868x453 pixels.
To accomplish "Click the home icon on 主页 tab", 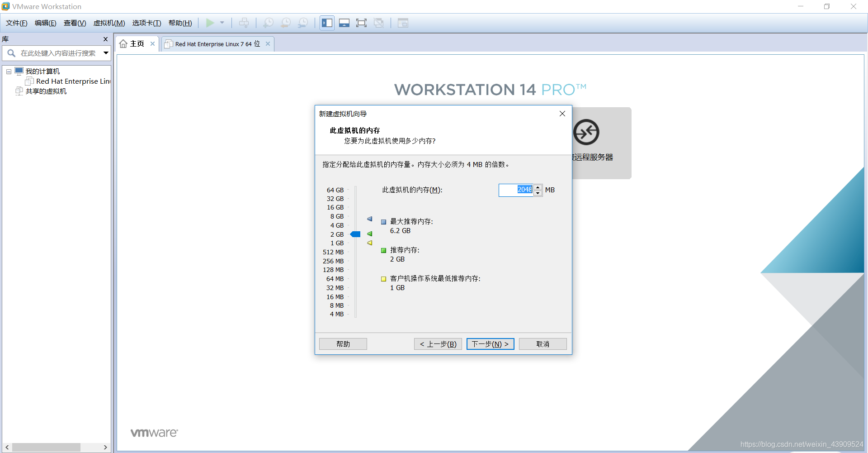I will [x=123, y=44].
